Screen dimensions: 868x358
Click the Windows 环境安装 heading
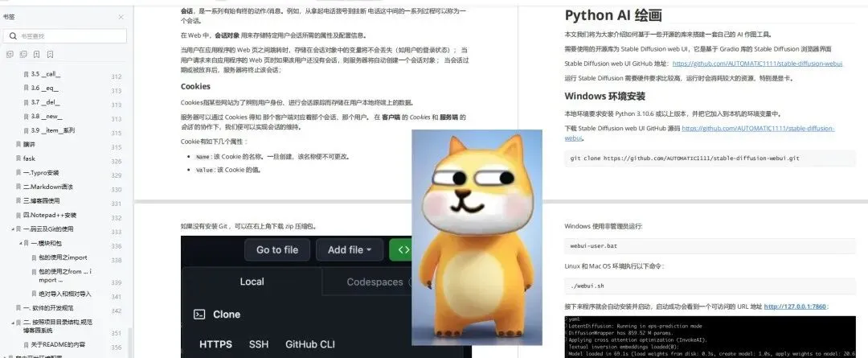[604, 96]
